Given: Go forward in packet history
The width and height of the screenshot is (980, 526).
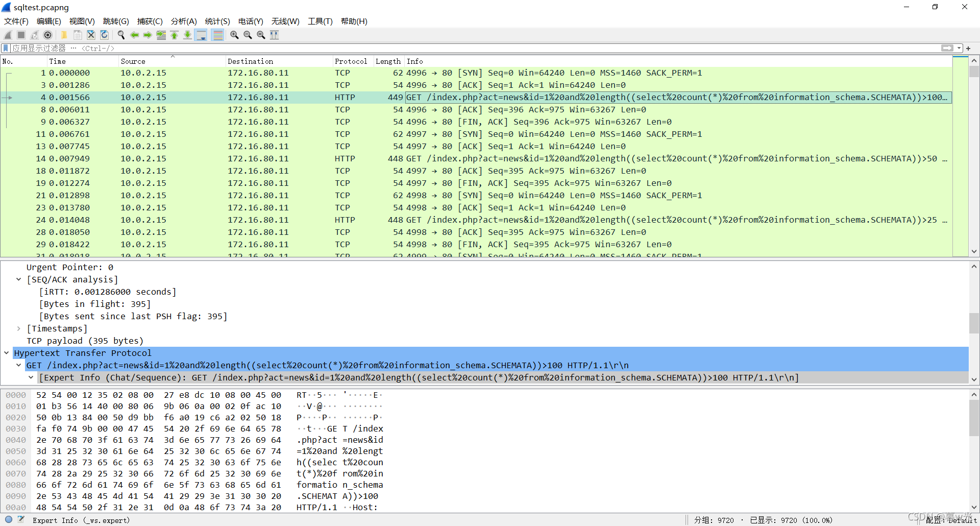Looking at the screenshot, I should 148,35.
